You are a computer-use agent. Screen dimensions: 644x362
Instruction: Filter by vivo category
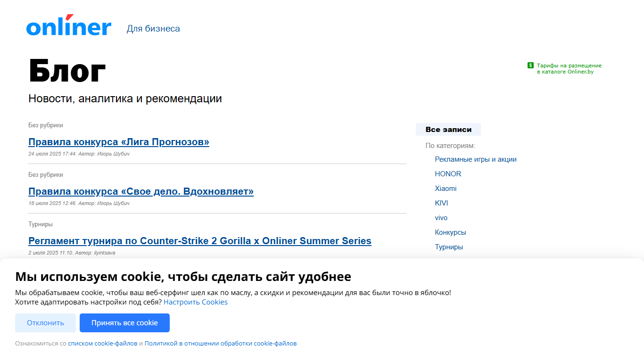tap(441, 218)
